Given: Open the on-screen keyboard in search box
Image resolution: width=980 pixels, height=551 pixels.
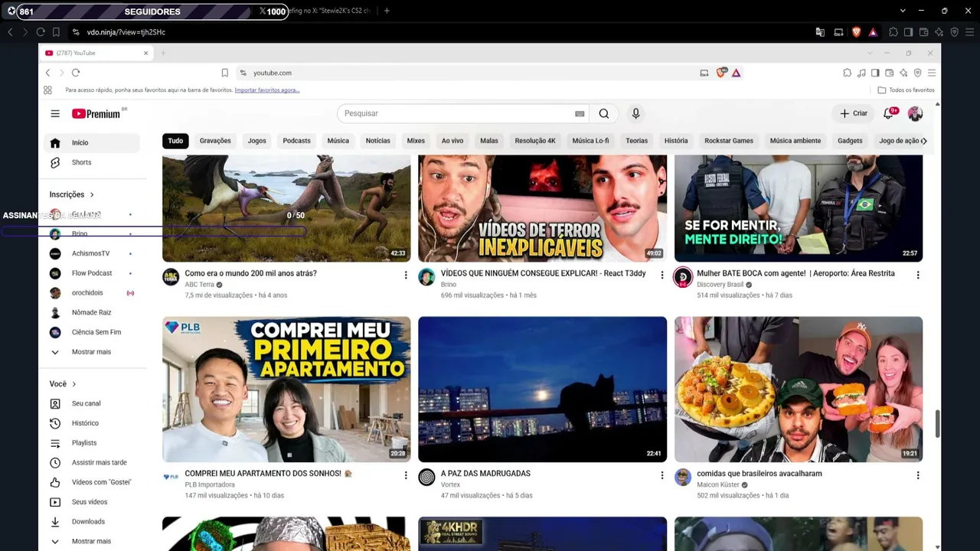Looking at the screenshot, I should (x=580, y=114).
